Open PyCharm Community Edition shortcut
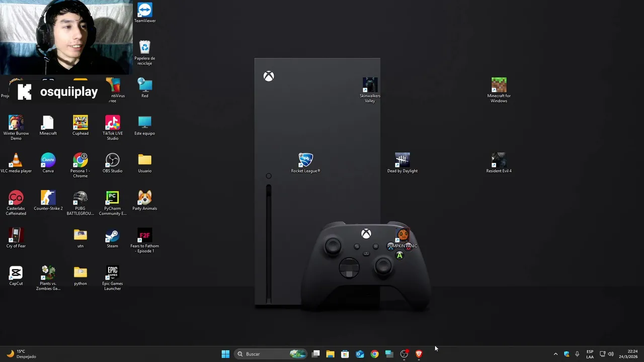644x362 pixels. [112, 203]
